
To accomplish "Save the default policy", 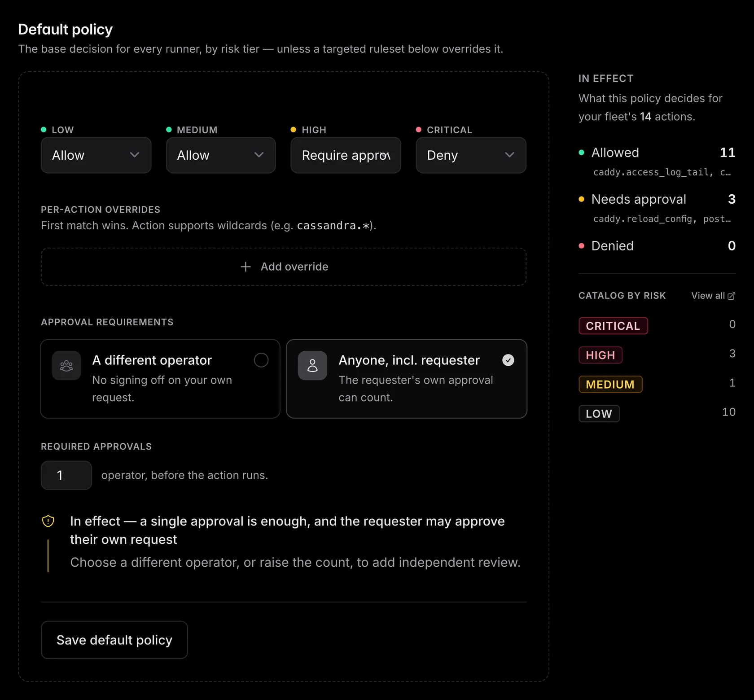I will click(114, 640).
